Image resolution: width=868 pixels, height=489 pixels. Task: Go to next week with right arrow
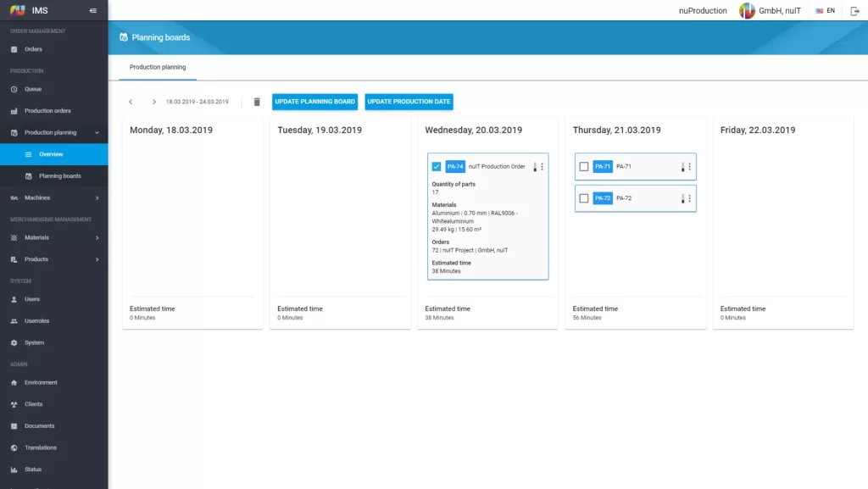[153, 102]
